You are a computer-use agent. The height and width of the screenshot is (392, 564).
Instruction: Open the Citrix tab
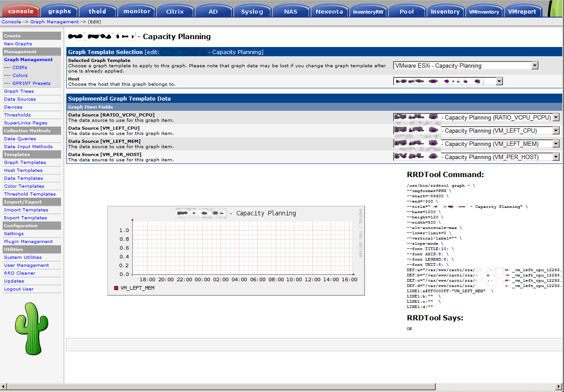coord(175,11)
